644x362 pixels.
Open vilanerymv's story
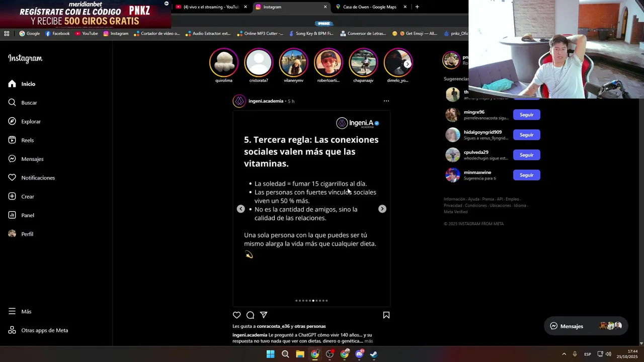coord(293,62)
